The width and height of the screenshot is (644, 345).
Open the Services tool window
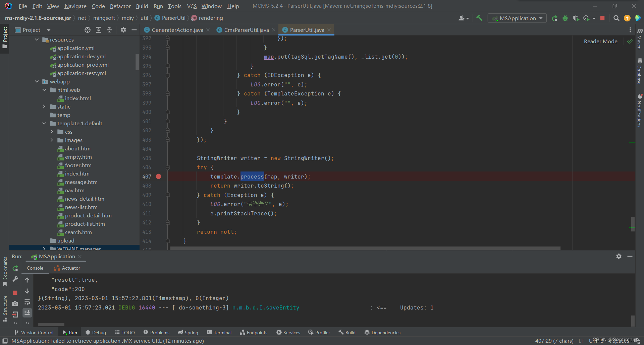coord(288,332)
